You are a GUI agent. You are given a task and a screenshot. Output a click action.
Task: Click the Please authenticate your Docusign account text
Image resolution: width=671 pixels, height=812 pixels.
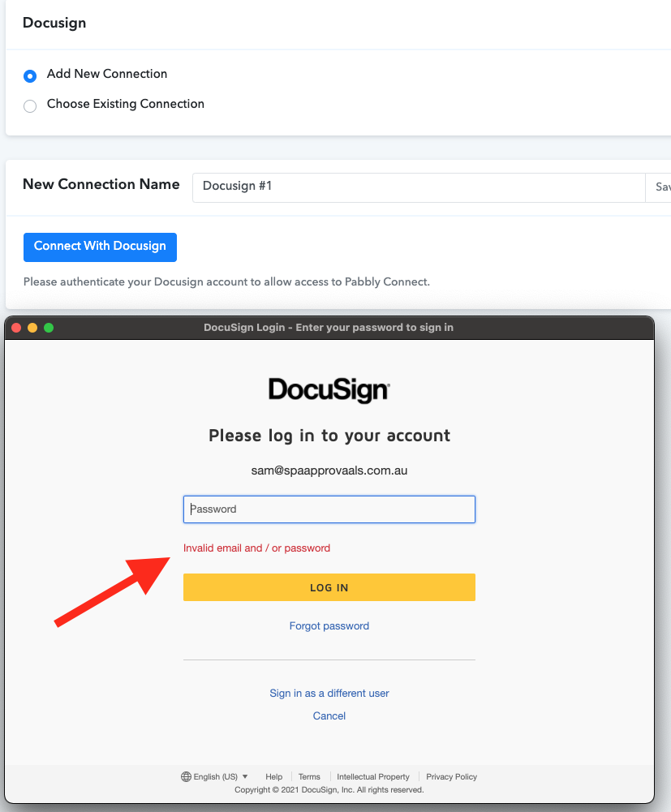point(226,281)
